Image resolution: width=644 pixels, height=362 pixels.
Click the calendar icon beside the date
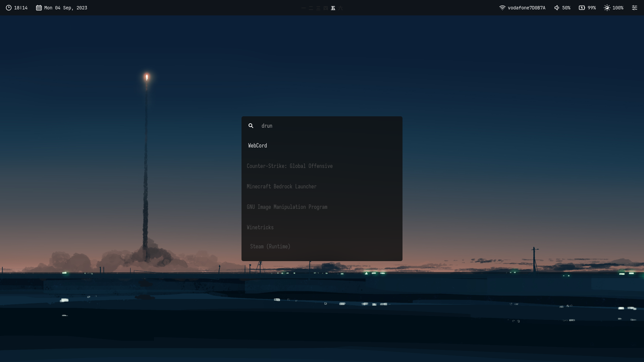39,8
